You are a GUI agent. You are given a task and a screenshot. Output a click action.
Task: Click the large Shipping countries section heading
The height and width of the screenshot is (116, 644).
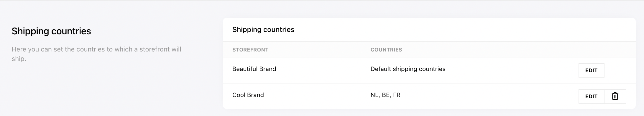click(51, 31)
